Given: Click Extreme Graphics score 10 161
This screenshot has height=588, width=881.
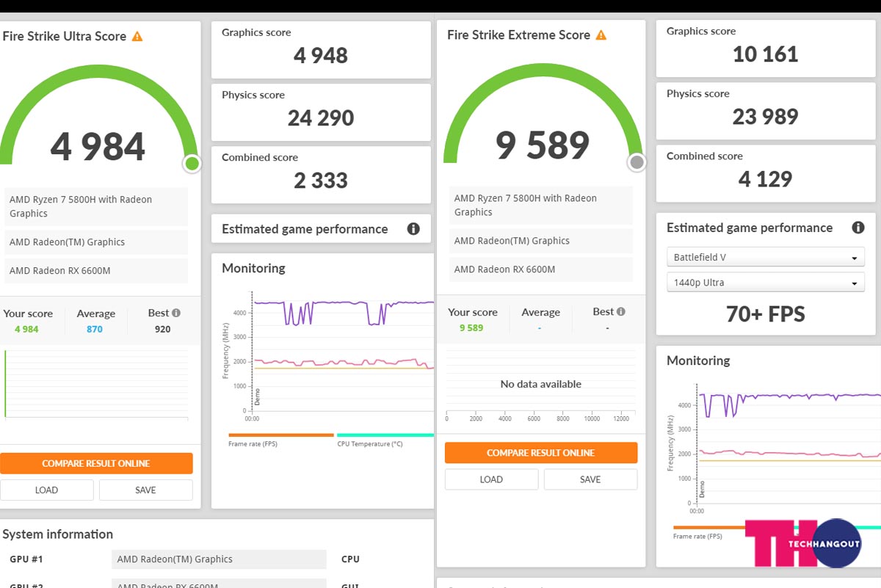Looking at the screenshot, I should [x=766, y=54].
